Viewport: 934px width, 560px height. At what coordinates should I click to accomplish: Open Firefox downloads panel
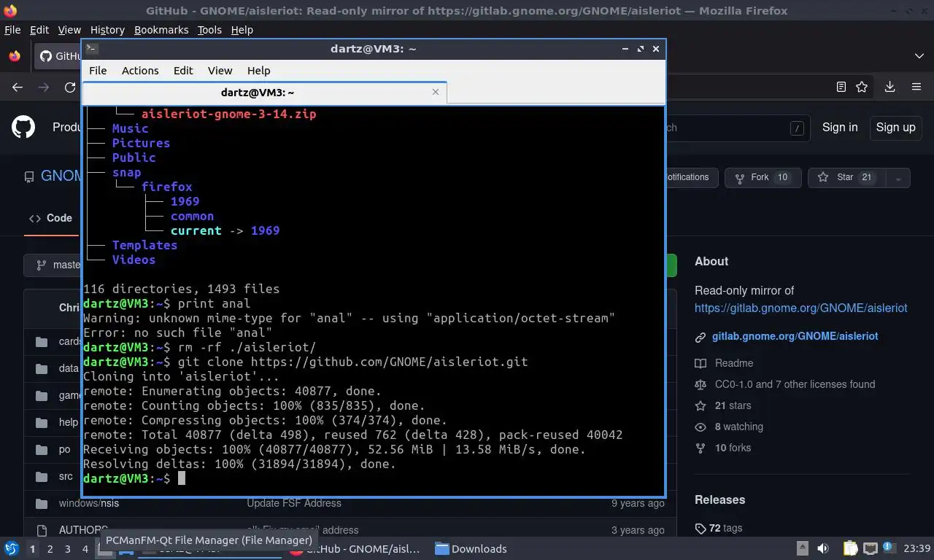tap(889, 87)
